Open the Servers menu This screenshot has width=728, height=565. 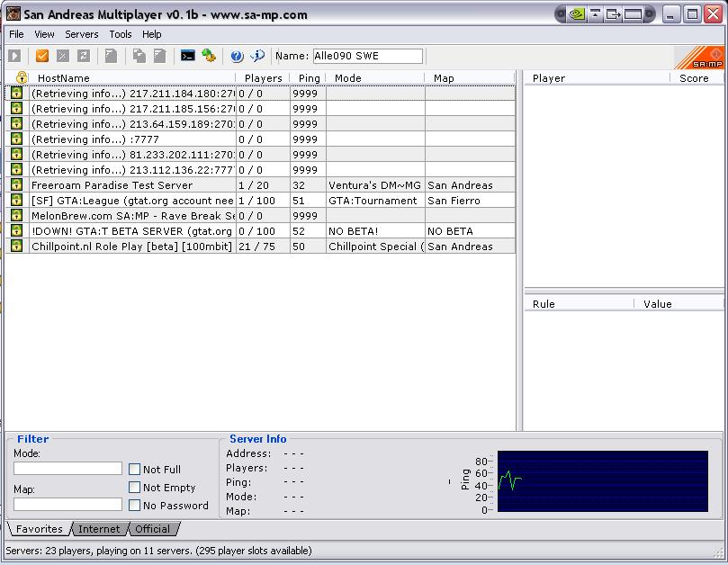(x=82, y=34)
